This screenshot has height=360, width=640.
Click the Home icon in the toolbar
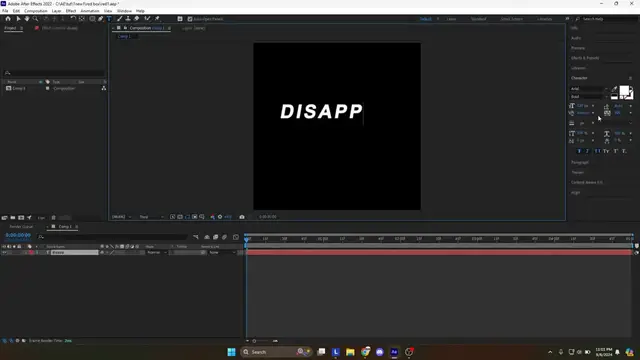[x=8, y=19]
